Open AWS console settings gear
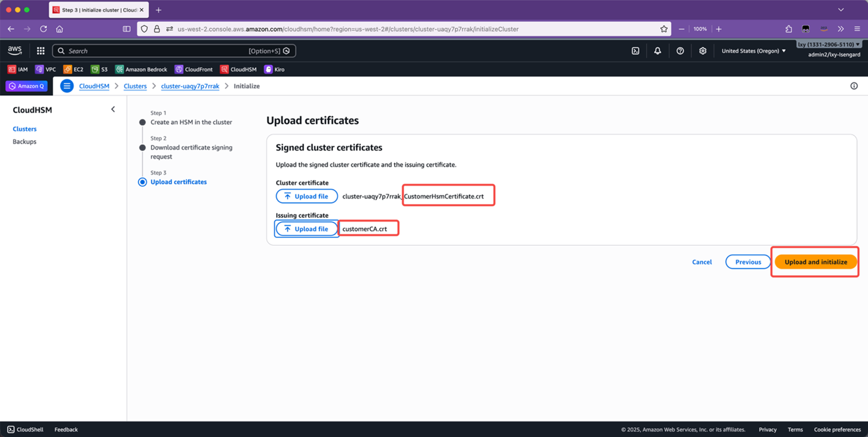Viewport: 868px width, 437px height. point(702,51)
